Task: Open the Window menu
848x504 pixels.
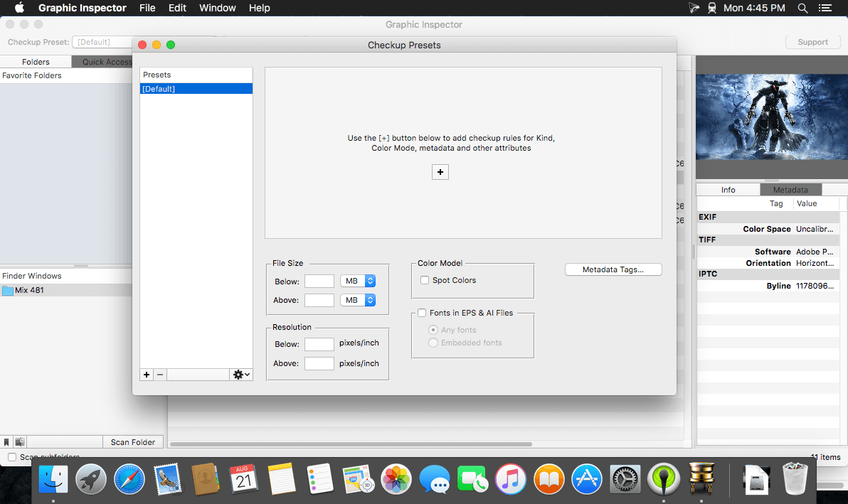Action: coord(218,8)
